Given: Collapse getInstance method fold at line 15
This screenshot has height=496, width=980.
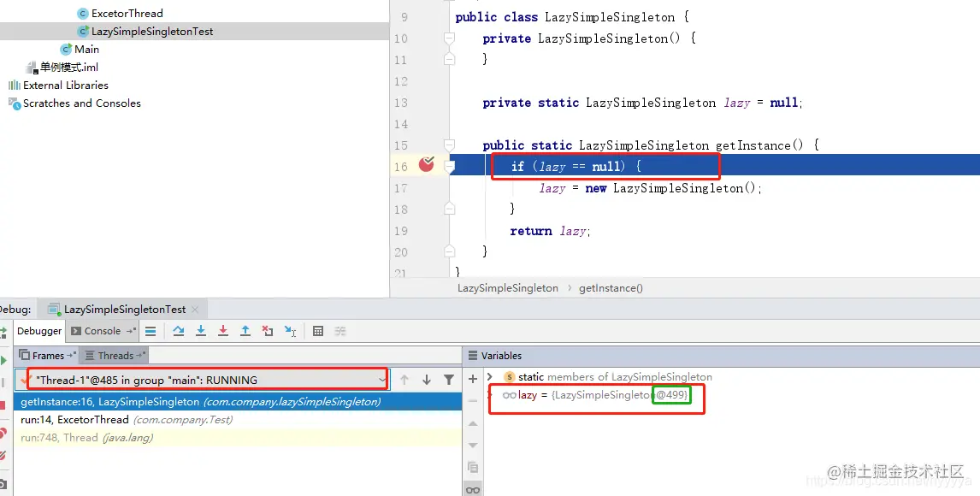Looking at the screenshot, I should [x=449, y=145].
